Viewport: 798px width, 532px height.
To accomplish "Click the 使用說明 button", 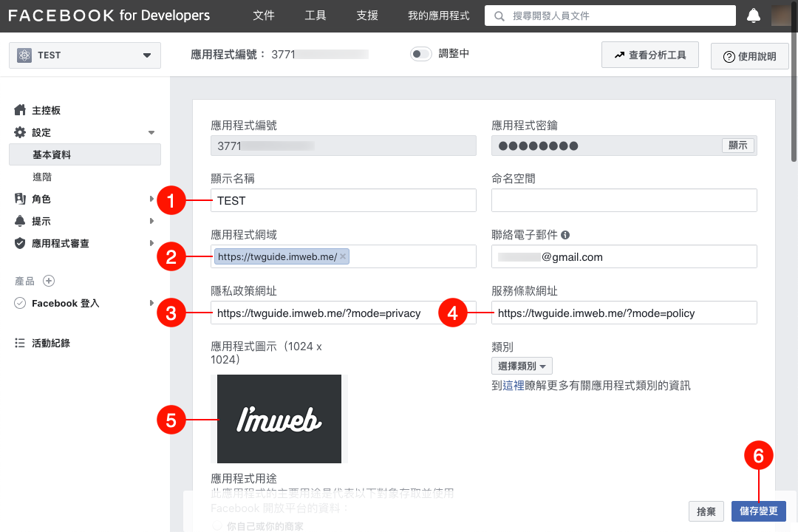I will point(750,56).
